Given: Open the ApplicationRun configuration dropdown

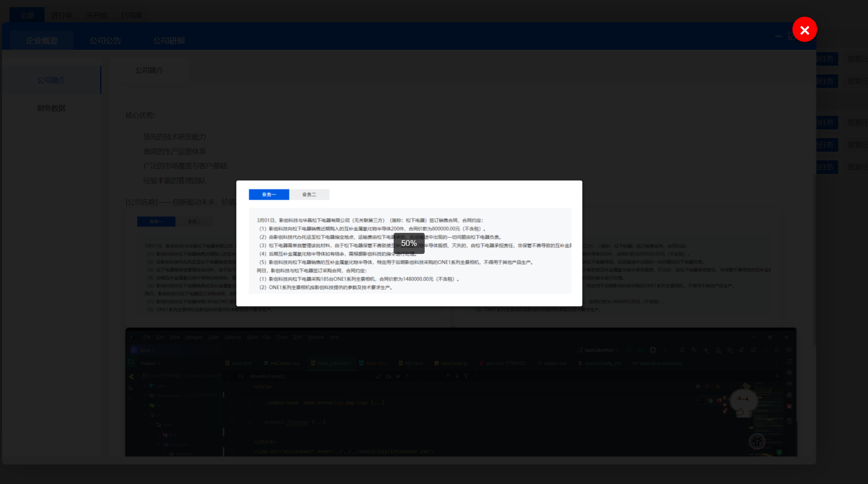Looking at the screenshot, I should click(x=599, y=350).
